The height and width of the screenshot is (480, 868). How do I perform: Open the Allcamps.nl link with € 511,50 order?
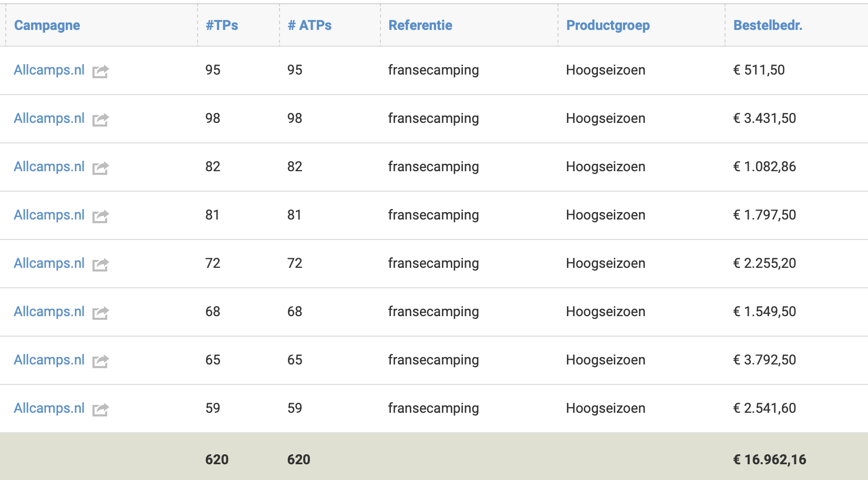49,70
